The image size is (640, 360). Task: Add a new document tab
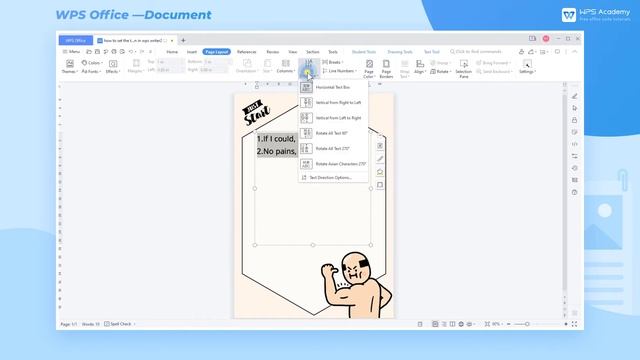coord(183,40)
